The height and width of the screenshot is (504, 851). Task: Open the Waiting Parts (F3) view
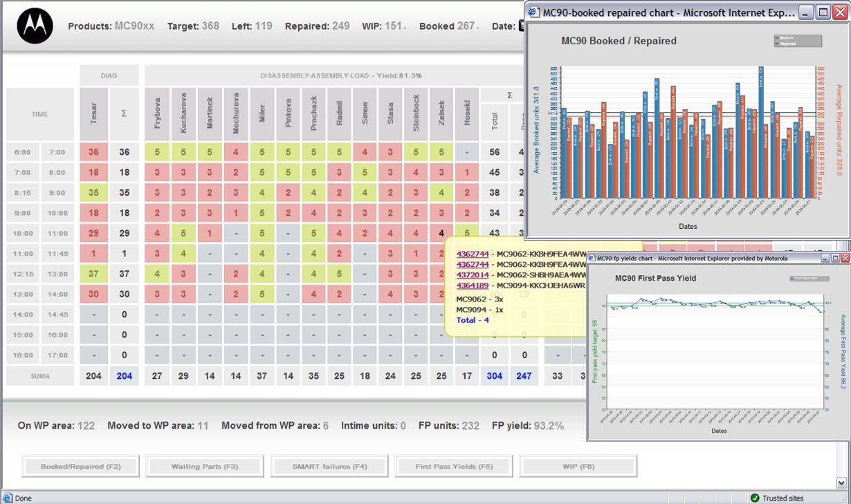click(x=205, y=467)
